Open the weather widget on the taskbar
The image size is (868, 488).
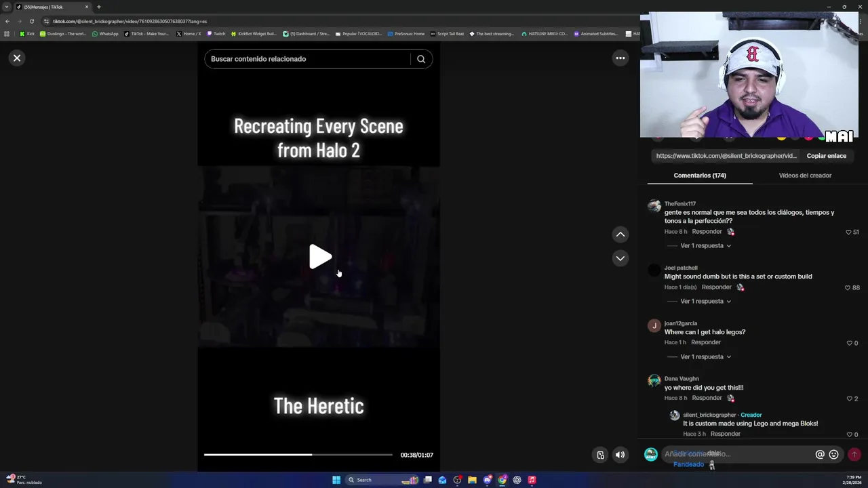(24, 480)
